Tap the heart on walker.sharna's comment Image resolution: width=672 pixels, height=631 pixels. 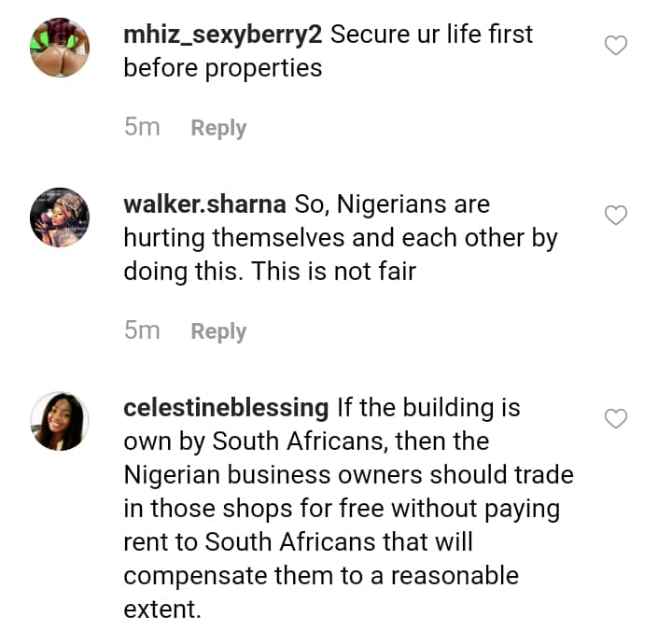pyautogui.click(x=616, y=216)
